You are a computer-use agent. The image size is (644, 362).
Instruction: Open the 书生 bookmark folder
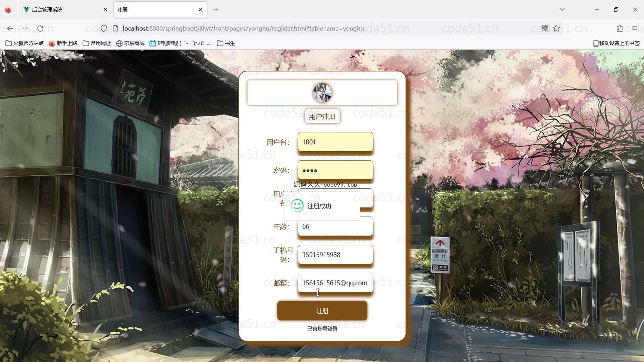pos(226,43)
